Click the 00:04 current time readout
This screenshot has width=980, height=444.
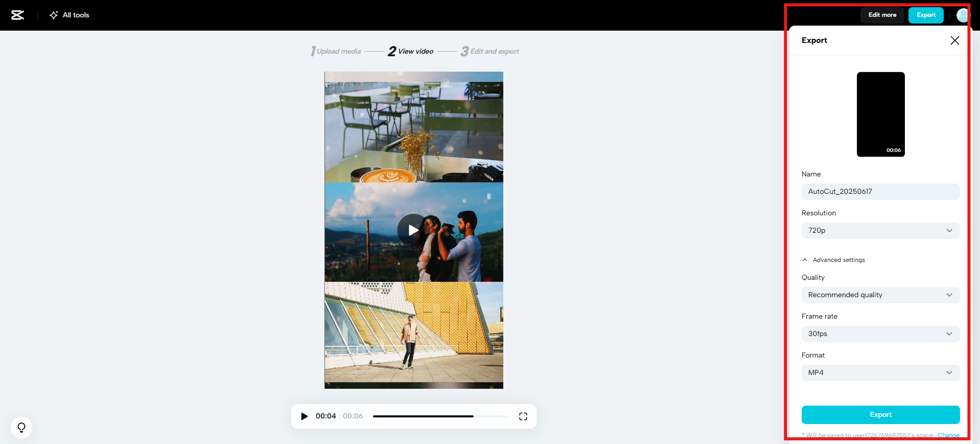[x=326, y=416]
